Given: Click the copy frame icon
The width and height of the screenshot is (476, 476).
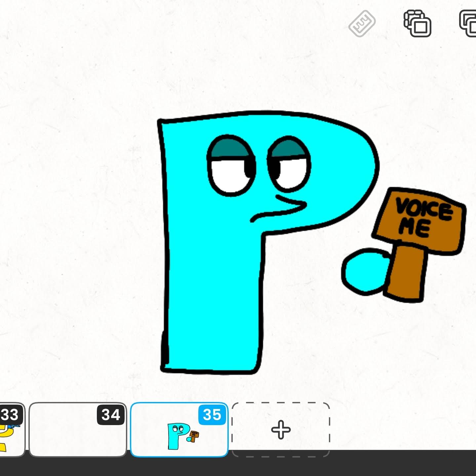Looking at the screenshot, I should coord(417,23).
